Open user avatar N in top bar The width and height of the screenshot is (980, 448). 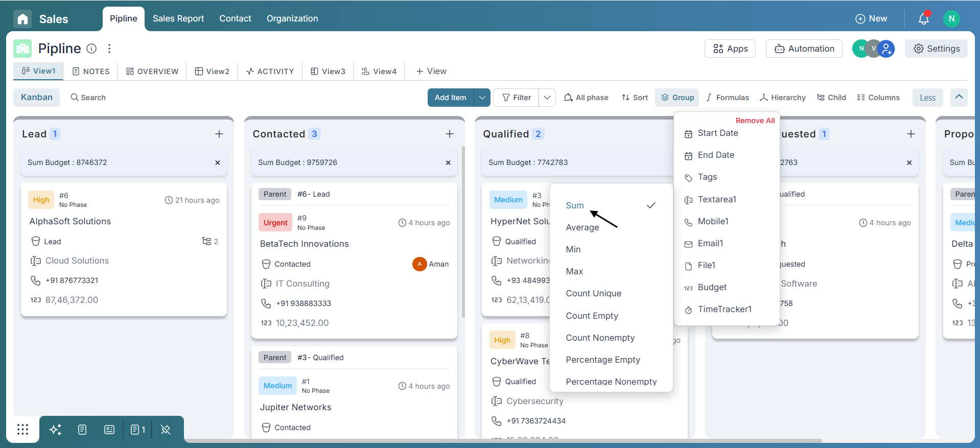(951, 19)
